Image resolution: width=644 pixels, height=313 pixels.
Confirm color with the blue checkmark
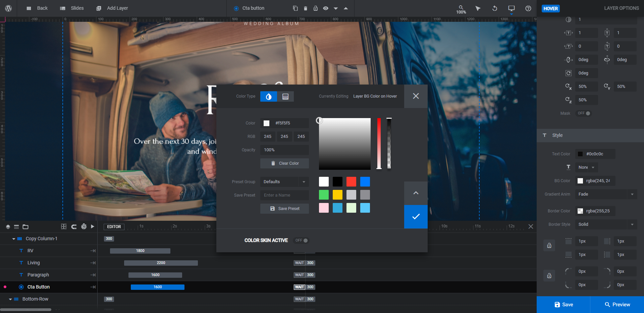(x=416, y=217)
